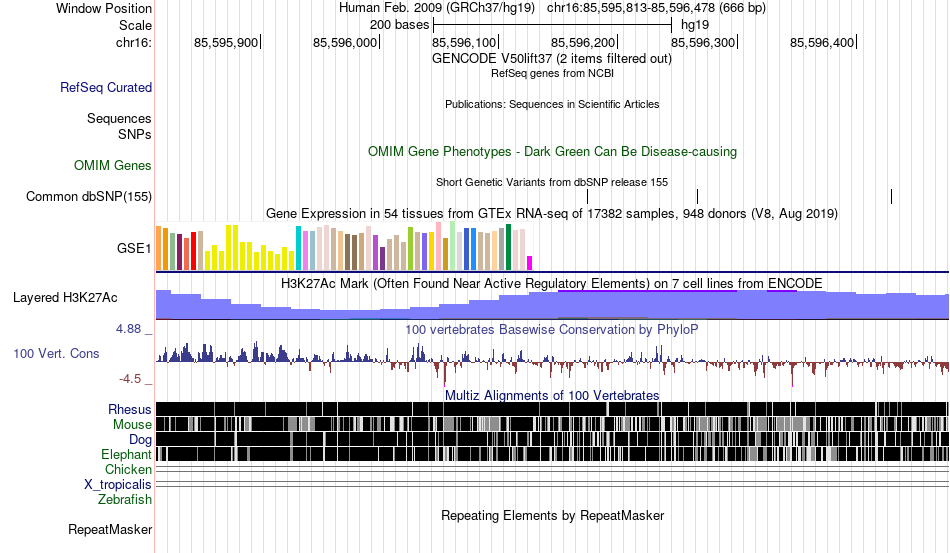Open the Common dbSNP(155) track label
The image size is (950, 553).
point(88,196)
